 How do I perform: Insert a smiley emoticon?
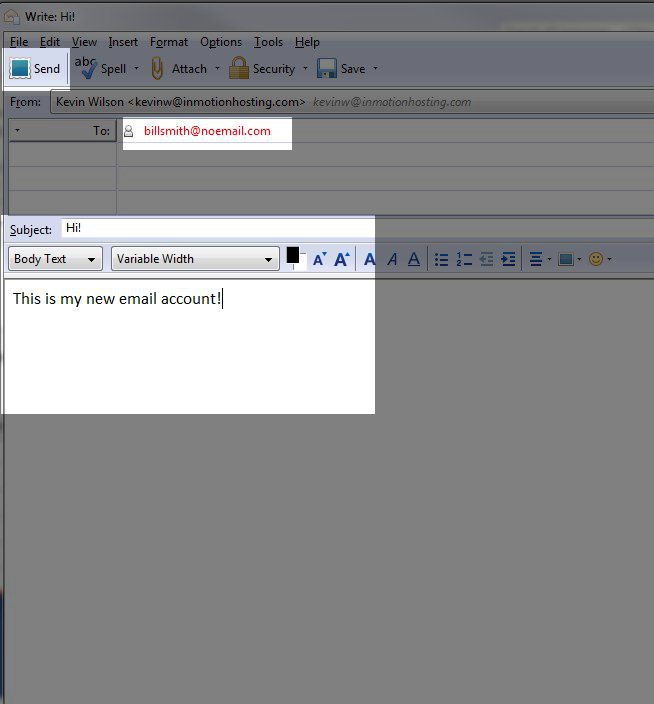[x=596, y=259]
